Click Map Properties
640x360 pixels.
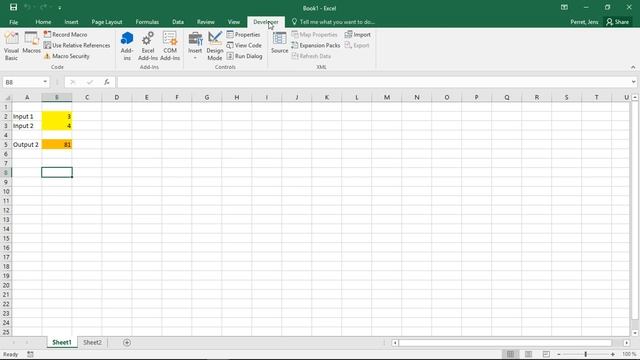coord(314,35)
